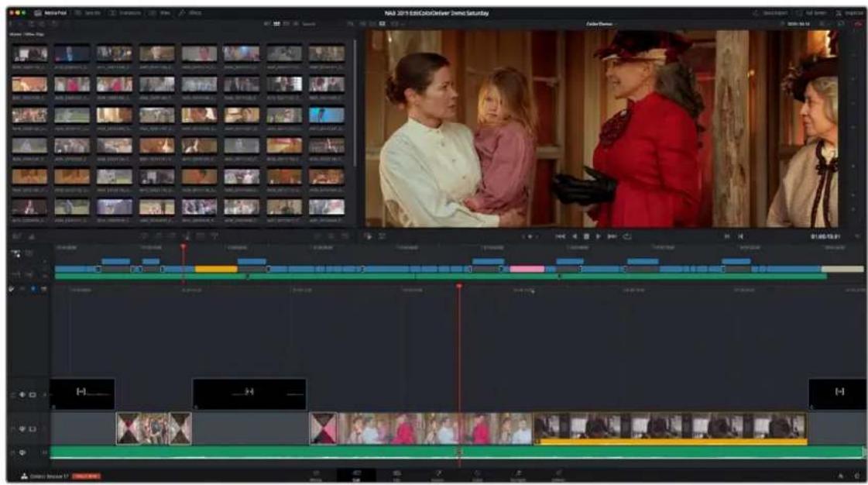This screenshot has height=485, width=868.
Task: Click the lower timeline playhead marker
Action: click(459, 286)
